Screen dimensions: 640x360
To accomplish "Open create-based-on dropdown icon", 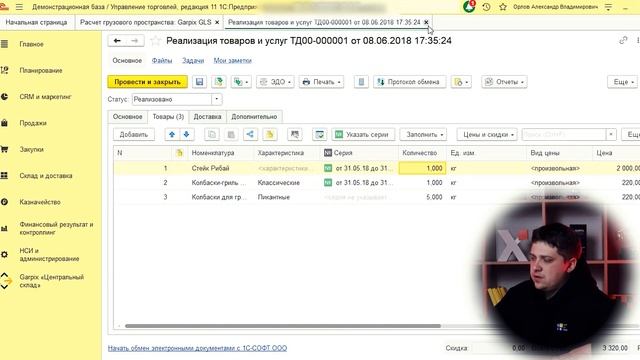I will tap(241, 82).
